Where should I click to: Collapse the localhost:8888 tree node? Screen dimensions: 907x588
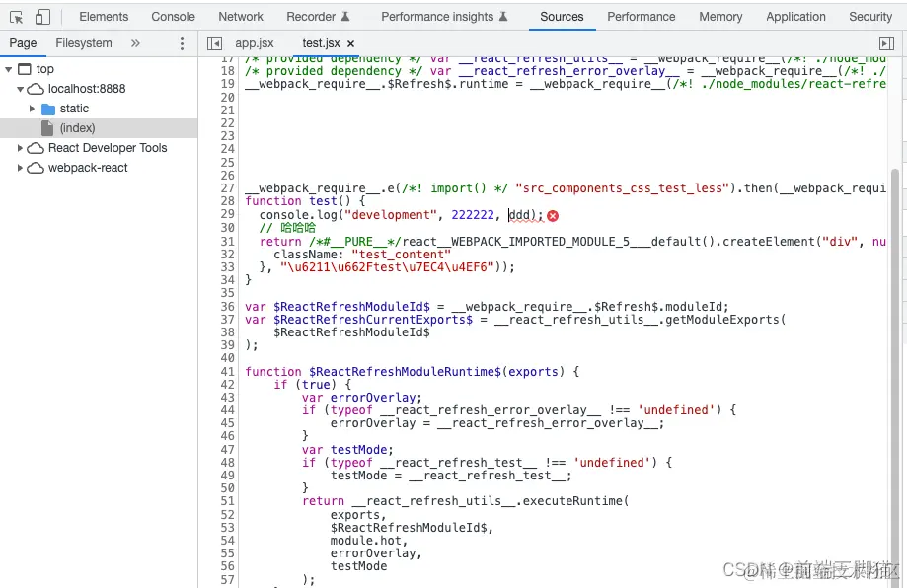click(x=21, y=89)
